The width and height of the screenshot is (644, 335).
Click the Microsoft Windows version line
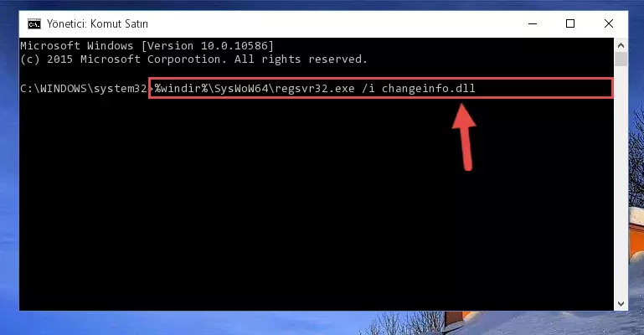click(x=147, y=45)
